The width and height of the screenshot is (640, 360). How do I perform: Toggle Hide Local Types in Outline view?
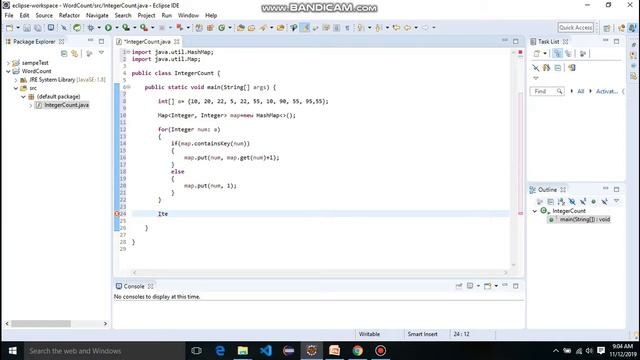pyautogui.click(x=604, y=202)
